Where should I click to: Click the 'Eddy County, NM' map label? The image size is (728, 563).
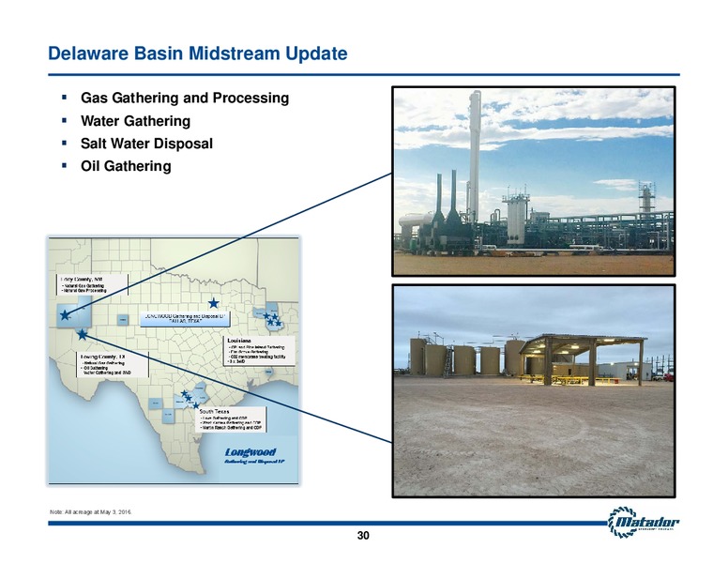click(92, 284)
